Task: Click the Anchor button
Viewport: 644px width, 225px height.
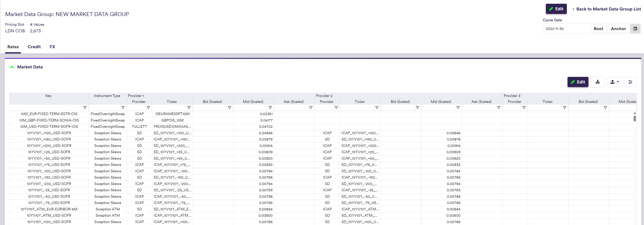Action: 618,29
